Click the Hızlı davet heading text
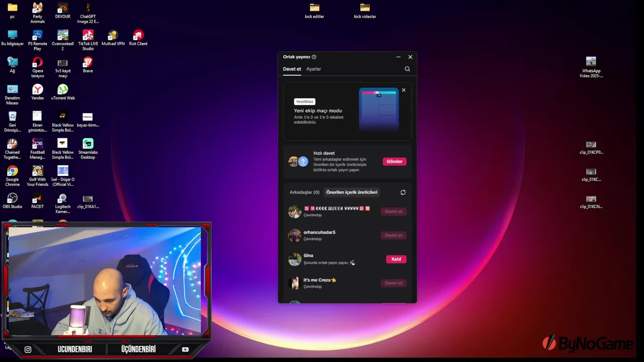644x362 pixels. [x=324, y=153]
